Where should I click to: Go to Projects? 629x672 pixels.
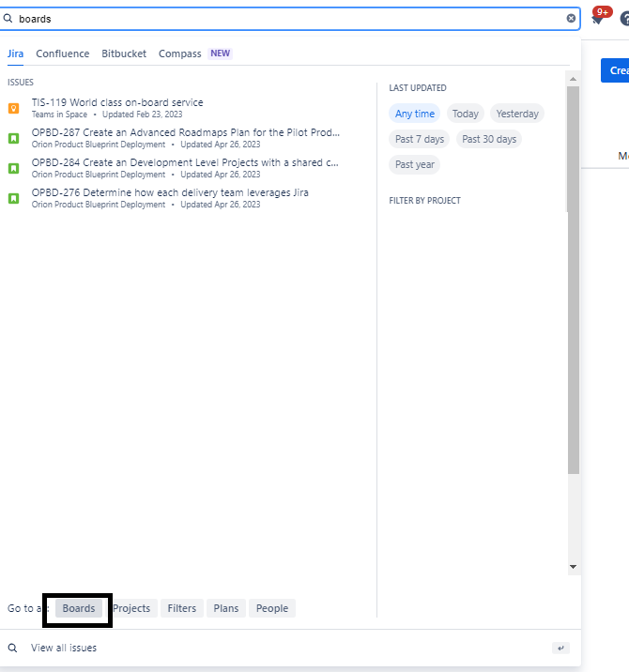[131, 608]
